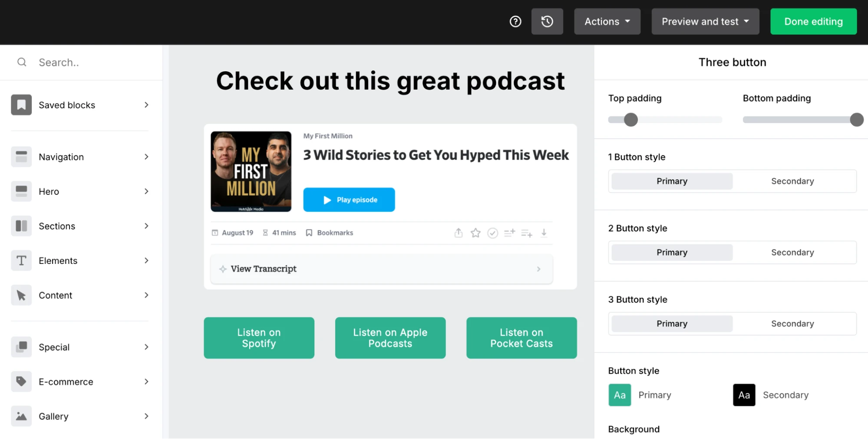Open the version history clock icon
The image size is (868, 439).
(547, 21)
